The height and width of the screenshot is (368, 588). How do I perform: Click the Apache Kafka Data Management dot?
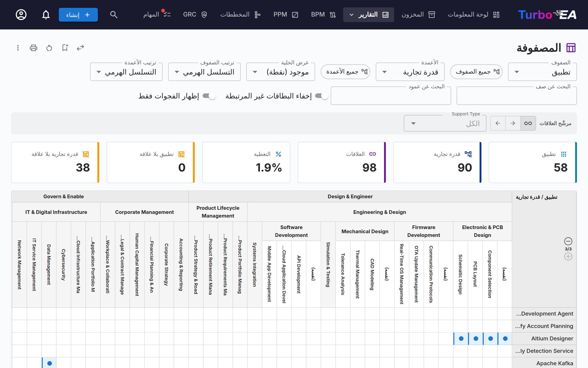click(49, 363)
